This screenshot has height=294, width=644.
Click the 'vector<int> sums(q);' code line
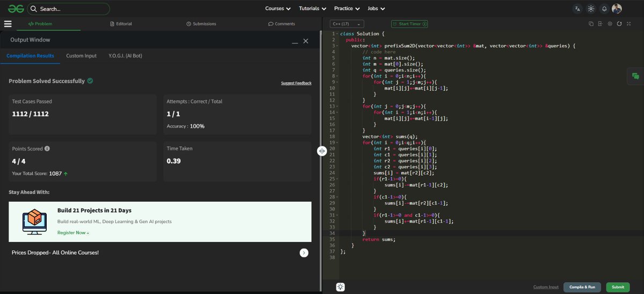[x=390, y=137]
